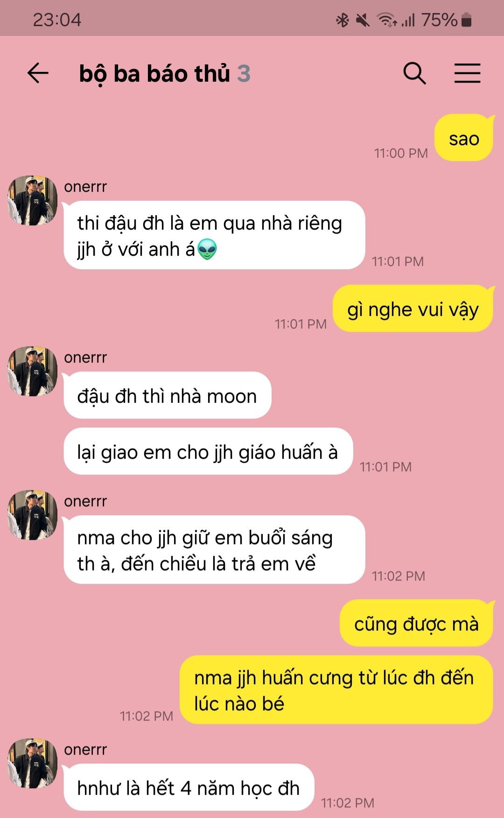Tap the alien emoji in message
Viewport: 504px width, 818px height.
click(207, 249)
